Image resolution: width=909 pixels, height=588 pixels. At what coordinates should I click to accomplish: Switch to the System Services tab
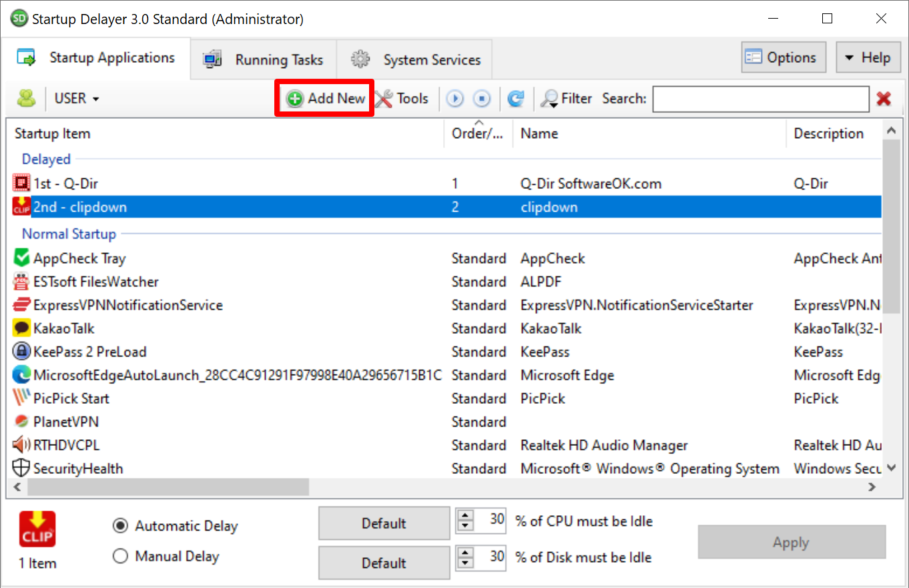point(415,60)
